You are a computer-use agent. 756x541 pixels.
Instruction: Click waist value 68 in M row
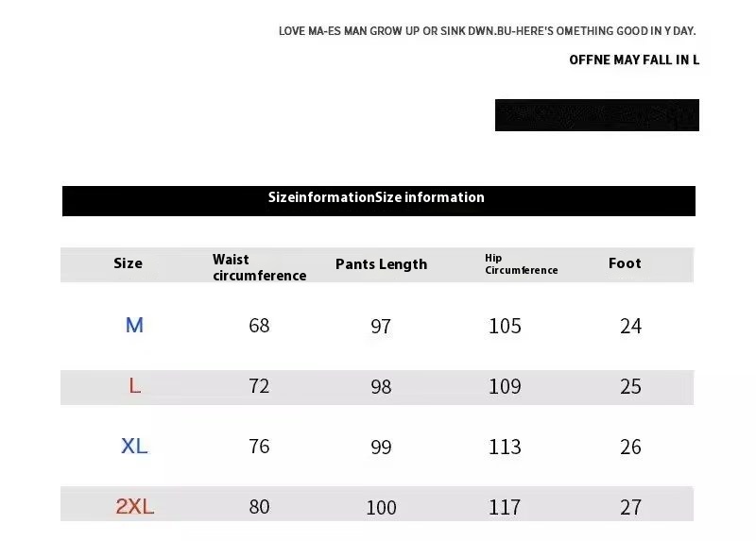(259, 326)
